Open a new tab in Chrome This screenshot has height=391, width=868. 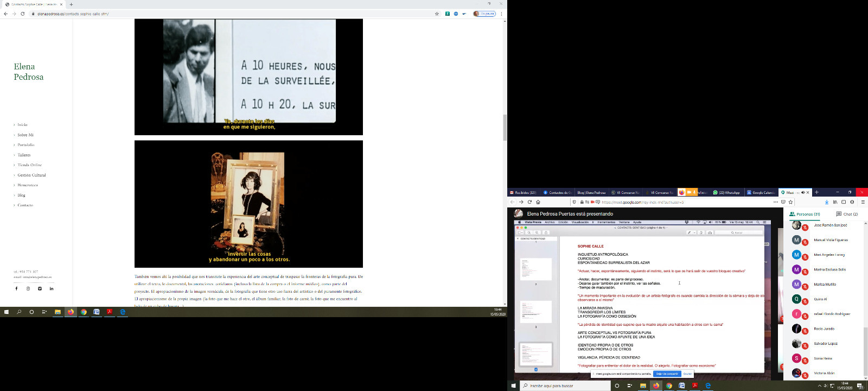pyautogui.click(x=71, y=4)
